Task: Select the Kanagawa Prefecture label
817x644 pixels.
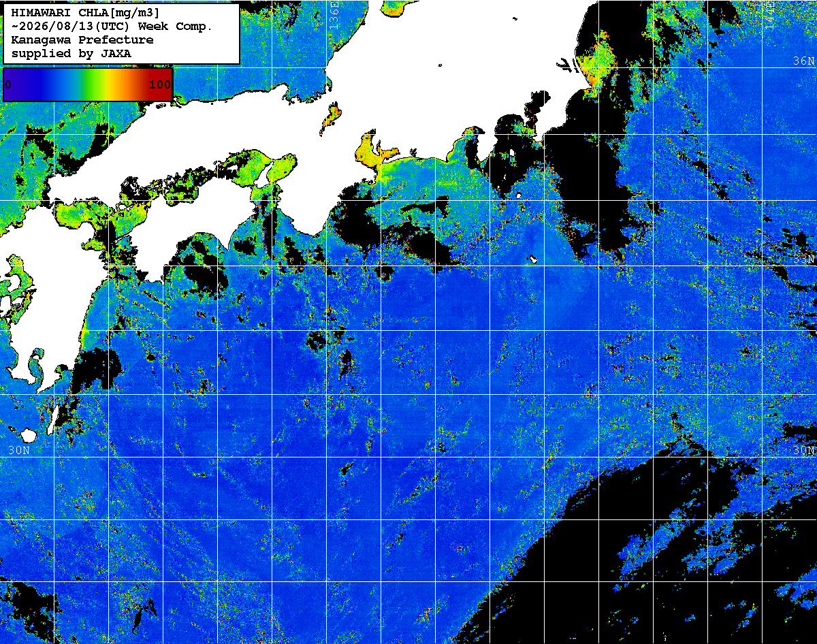Action: pyautogui.click(x=82, y=40)
